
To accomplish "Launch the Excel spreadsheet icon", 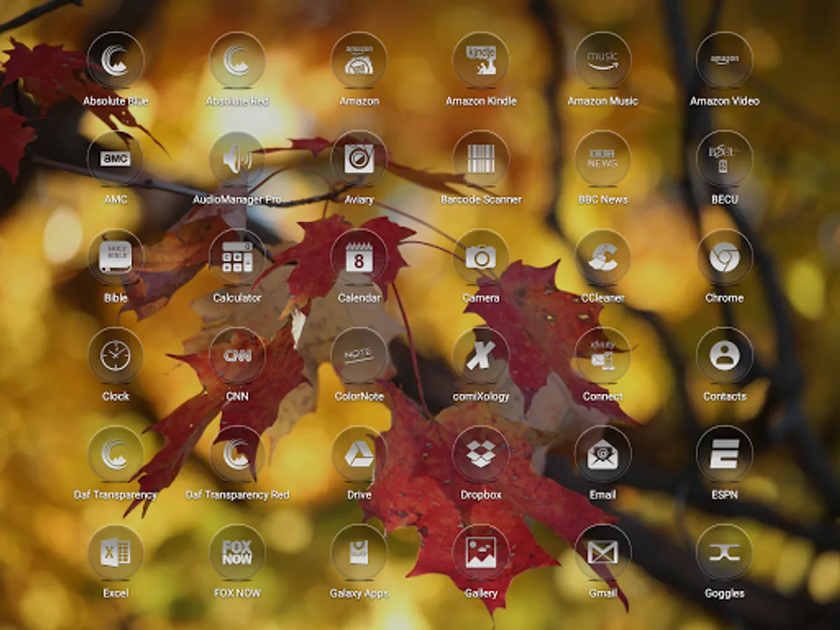I will point(115,553).
